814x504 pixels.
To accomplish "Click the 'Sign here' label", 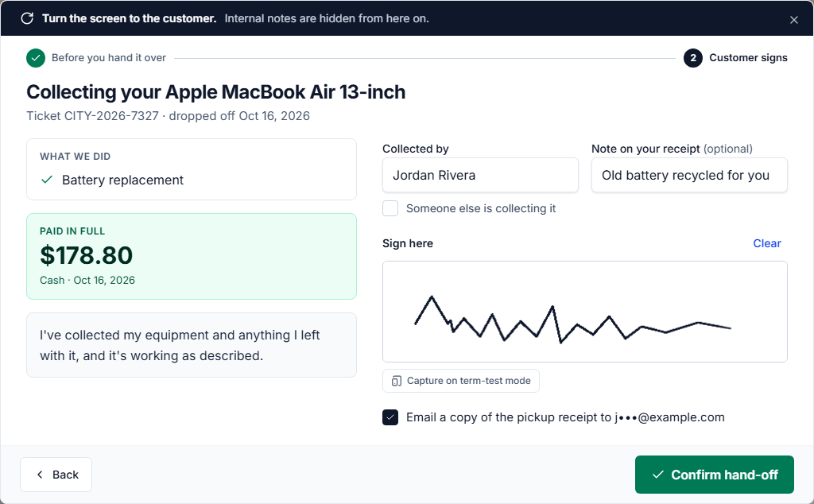I will pos(408,243).
